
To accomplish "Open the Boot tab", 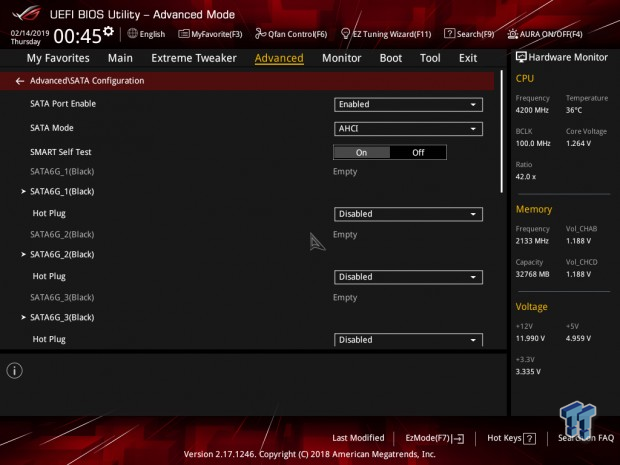I will (391, 58).
